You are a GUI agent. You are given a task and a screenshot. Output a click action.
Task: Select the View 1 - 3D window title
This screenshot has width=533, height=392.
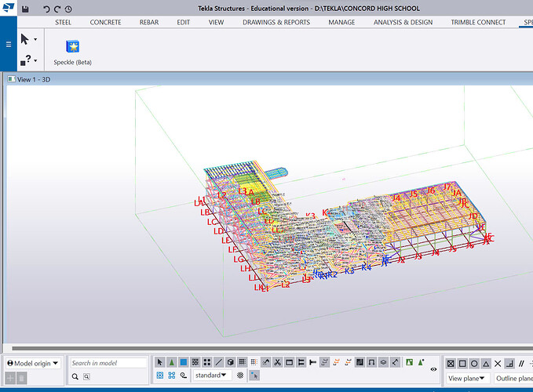(34, 79)
